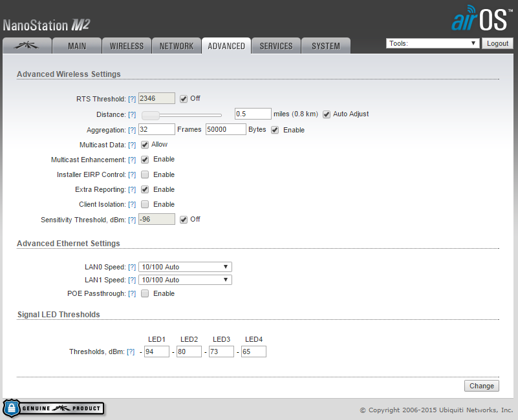Click the LED4 threshold field

254,352
